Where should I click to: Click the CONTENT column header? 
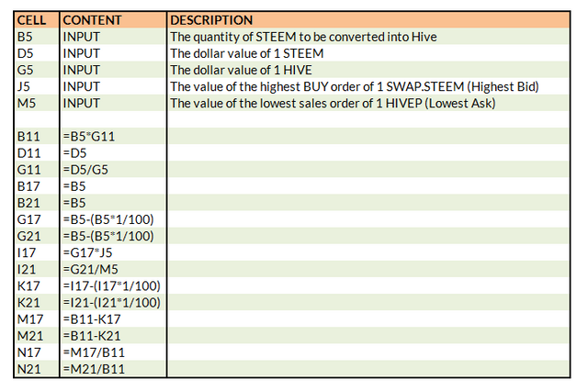click(x=92, y=20)
